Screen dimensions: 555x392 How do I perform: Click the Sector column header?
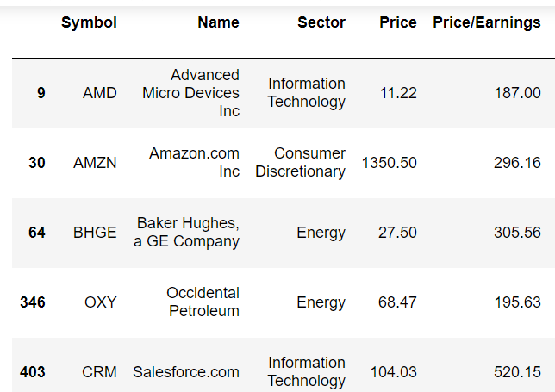click(321, 22)
